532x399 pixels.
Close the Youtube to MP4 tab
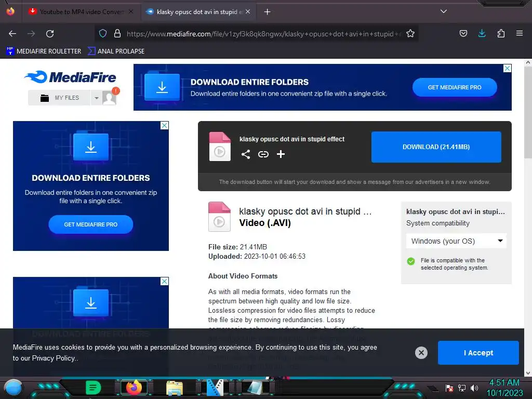pos(131,11)
